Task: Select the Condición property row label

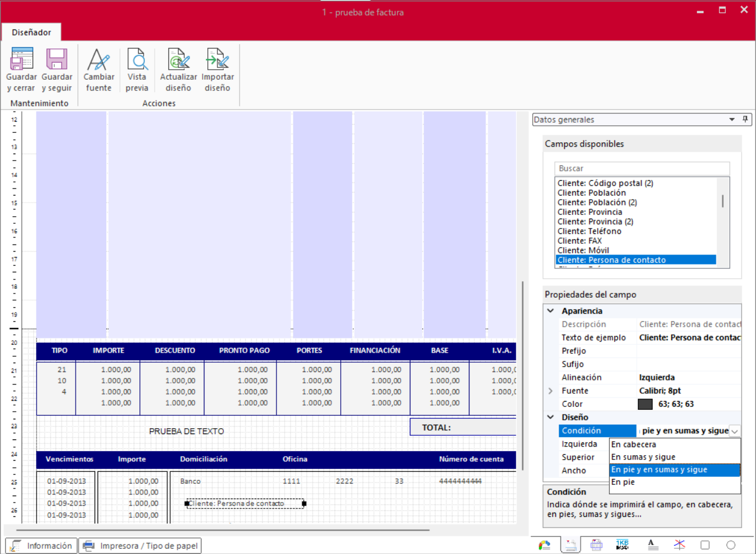Action: tap(597, 431)
